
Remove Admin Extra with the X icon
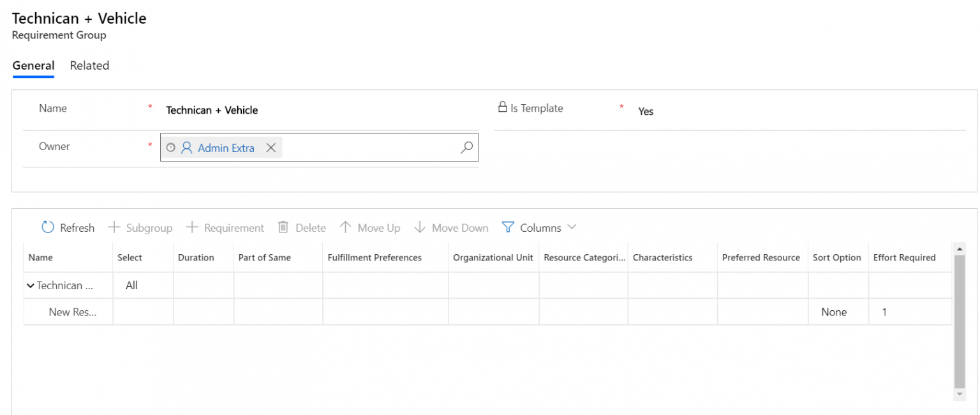pos(271,147)
